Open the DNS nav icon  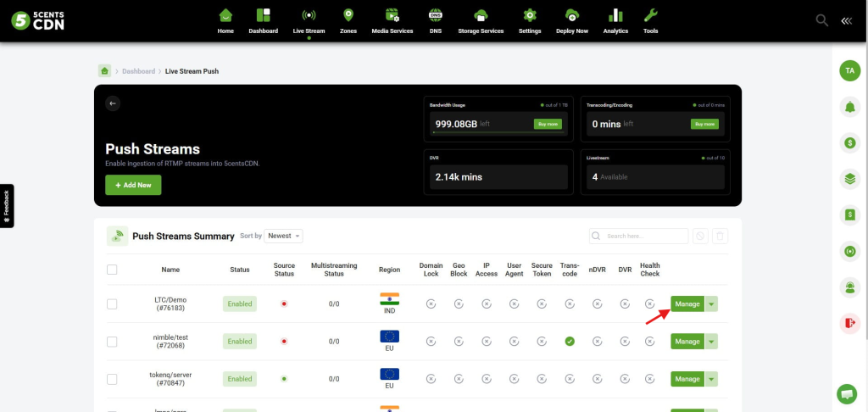click(436, 15)
